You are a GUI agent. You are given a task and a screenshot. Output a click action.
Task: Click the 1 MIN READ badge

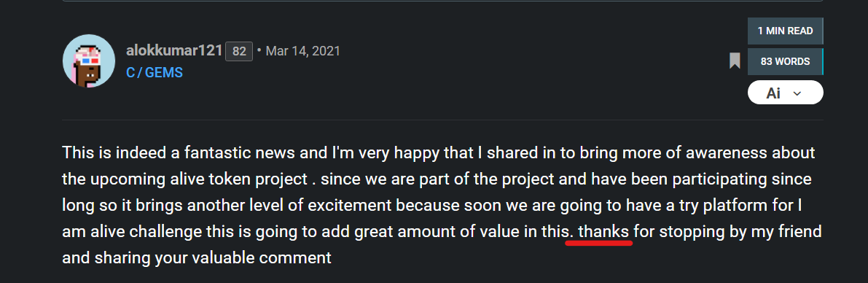(x=785, y=31)
